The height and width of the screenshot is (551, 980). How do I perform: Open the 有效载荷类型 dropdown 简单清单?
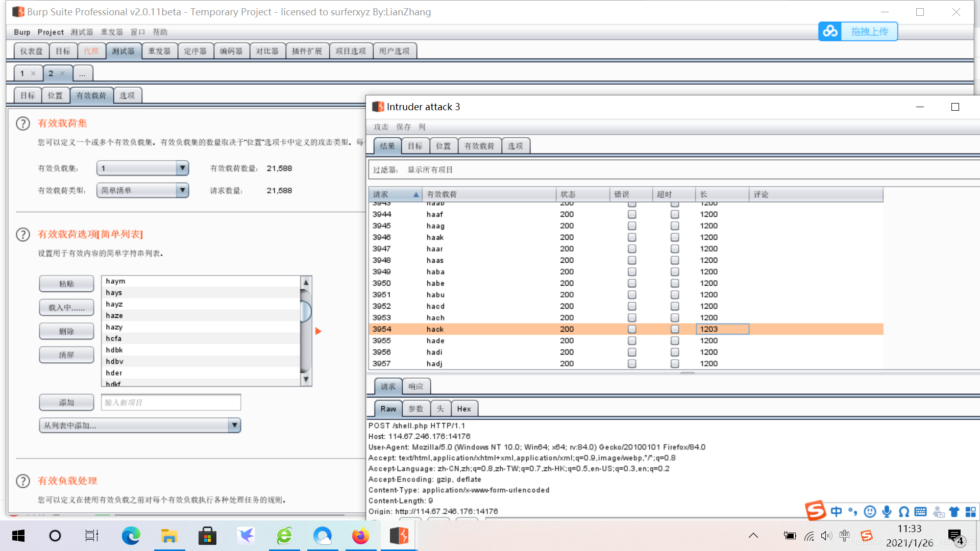coord(142,190)
